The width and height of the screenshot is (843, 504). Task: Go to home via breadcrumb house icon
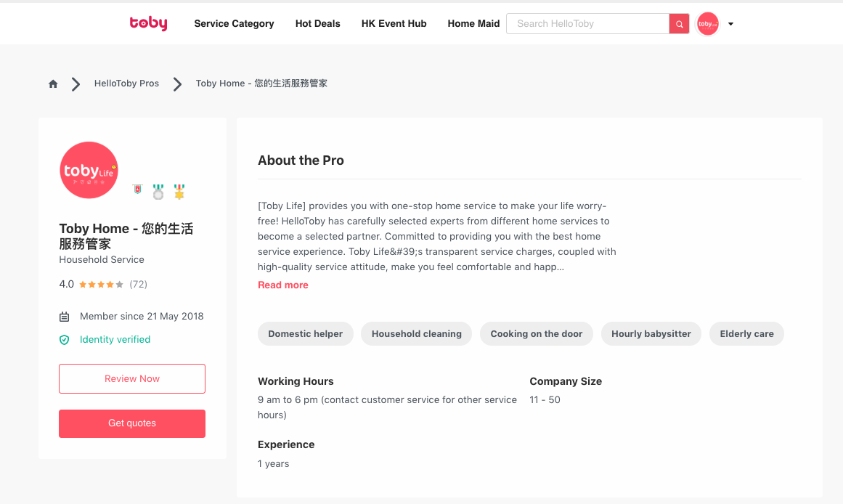click(53, 84)
